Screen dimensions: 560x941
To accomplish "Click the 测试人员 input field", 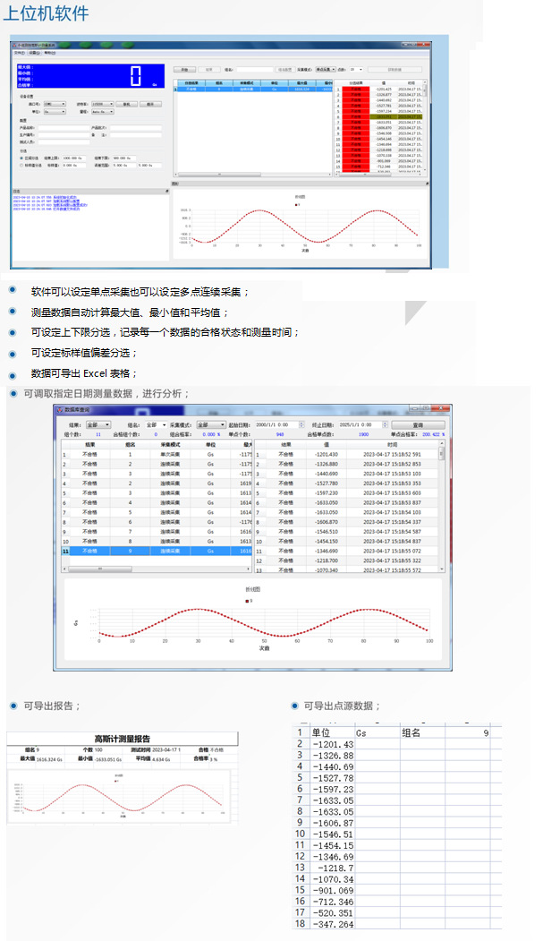I will pyautogui.click(x=63, y=142).
